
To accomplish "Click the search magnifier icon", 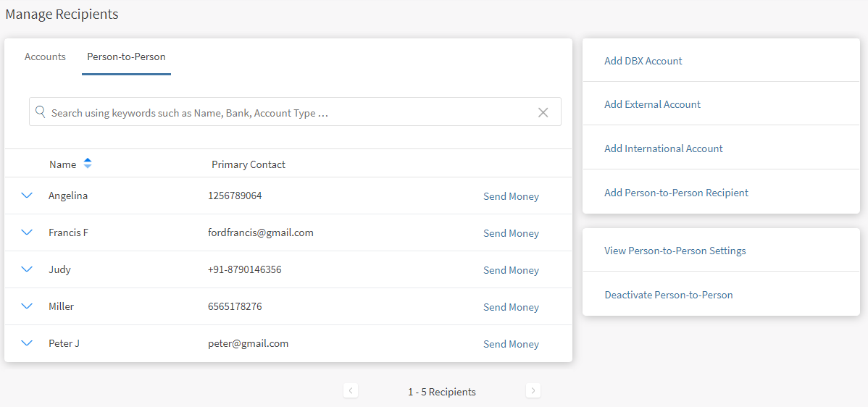I will pos(41,112).
